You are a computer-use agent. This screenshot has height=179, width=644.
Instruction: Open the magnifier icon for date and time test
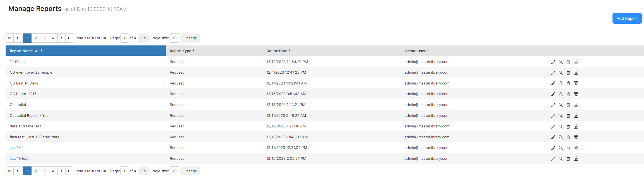pyautogui.click(x=561, y=127)
